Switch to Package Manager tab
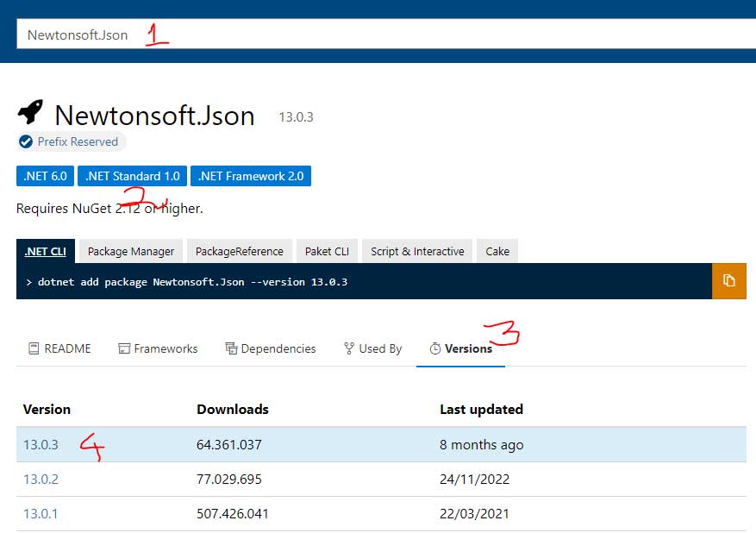This screenshot has height=533, width=756. pos(131,251)
